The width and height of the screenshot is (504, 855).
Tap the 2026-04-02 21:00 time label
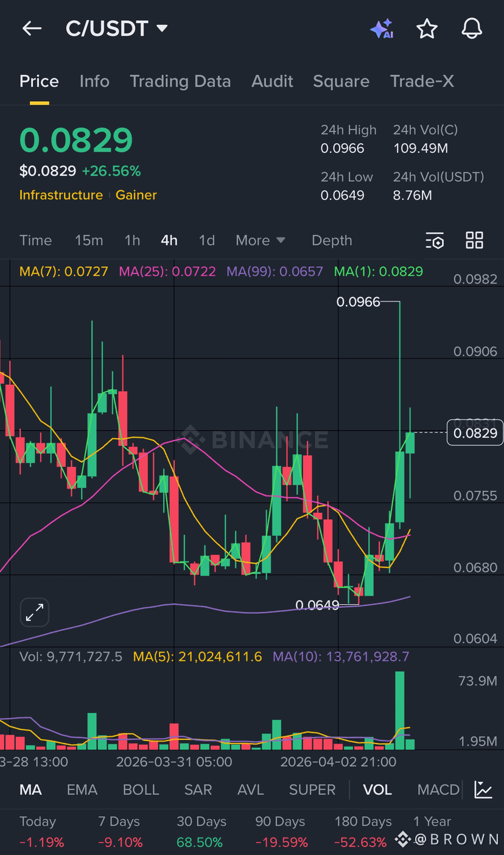[338, 762]
